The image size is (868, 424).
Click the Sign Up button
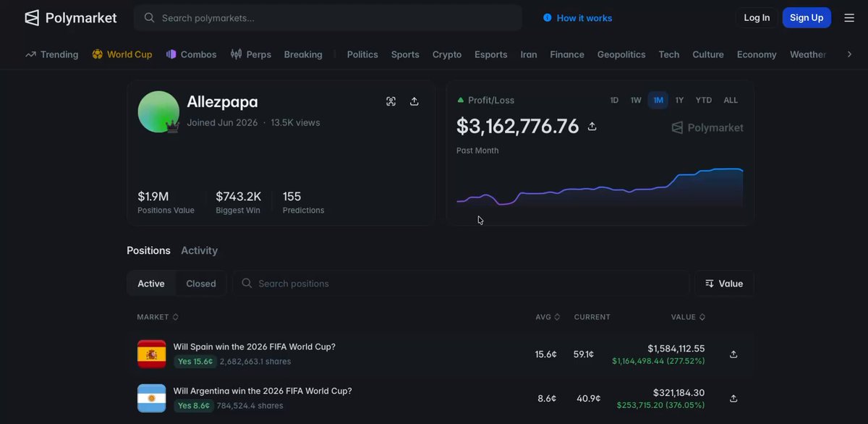click(807, 18)
